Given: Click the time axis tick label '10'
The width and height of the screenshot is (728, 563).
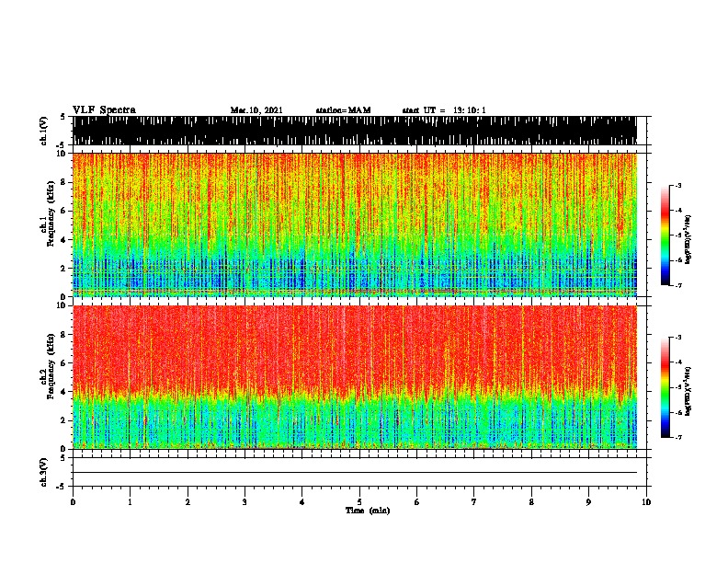Looking at the screenshot, I should point(646,501).
